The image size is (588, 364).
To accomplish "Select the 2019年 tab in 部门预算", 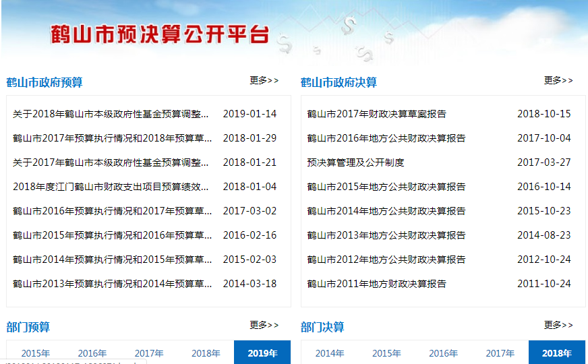I will click(262, 353).
